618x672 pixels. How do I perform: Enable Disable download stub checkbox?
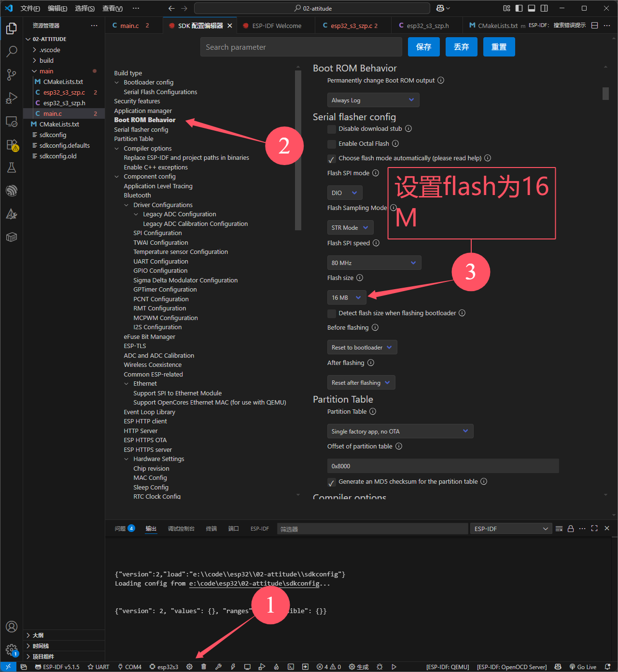click(x=332, y=129)
